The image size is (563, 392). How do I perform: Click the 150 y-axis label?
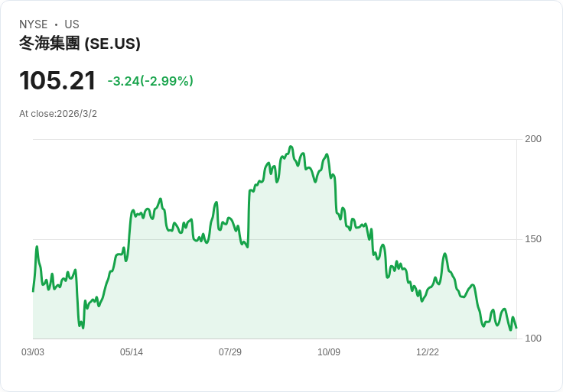pyautogui.click(x=533, y=238)
